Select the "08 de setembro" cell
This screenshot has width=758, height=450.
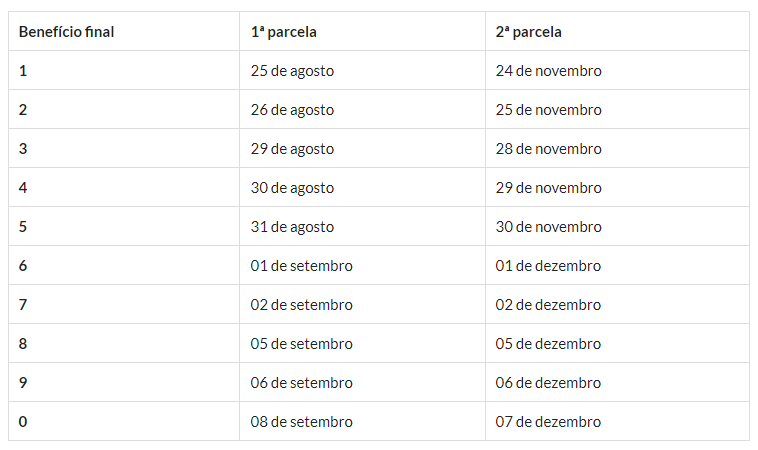[301, 422]
